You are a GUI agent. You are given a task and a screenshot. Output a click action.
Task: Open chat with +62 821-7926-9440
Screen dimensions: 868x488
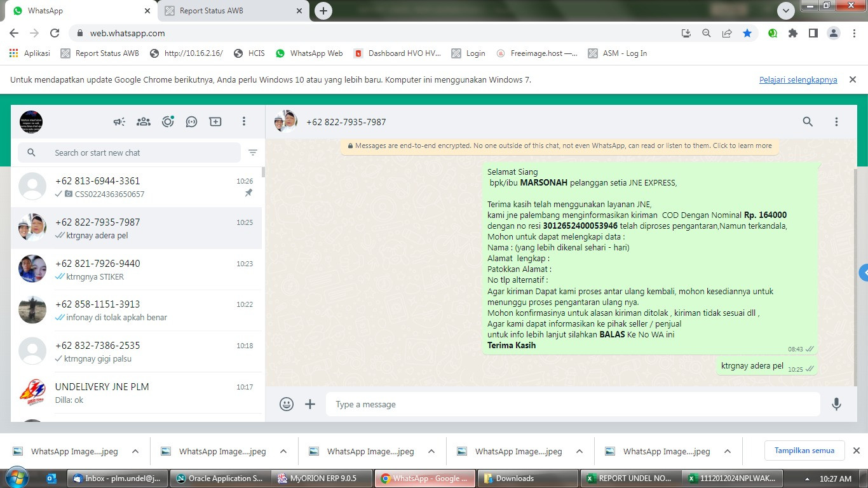[x=137, y=269]
